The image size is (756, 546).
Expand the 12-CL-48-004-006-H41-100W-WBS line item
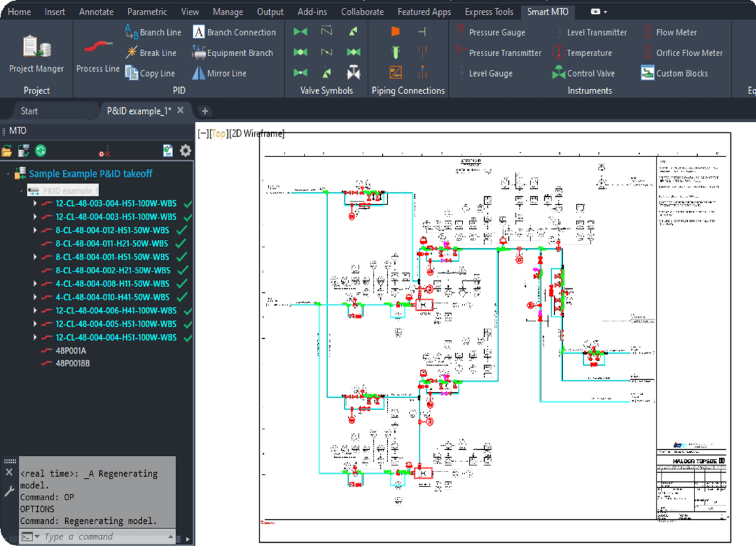(35, 311)
